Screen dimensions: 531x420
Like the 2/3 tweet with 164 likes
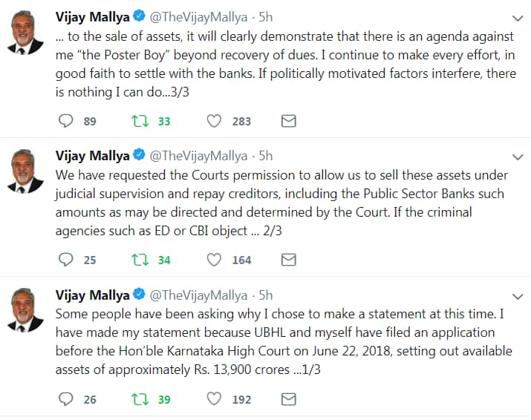[x=215, y=260]
